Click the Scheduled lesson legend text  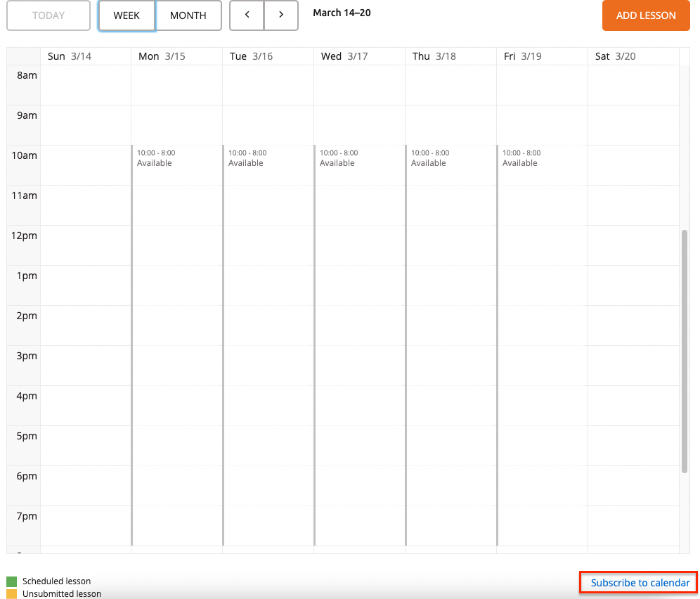(57, 581)
